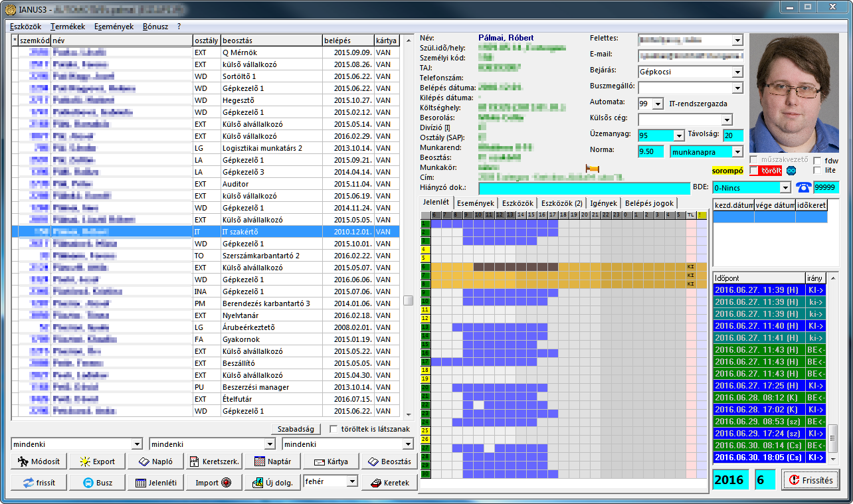The image size is (853, 504).
Task: Click the Busz bus icon button
Action: (x=97, y=483)
